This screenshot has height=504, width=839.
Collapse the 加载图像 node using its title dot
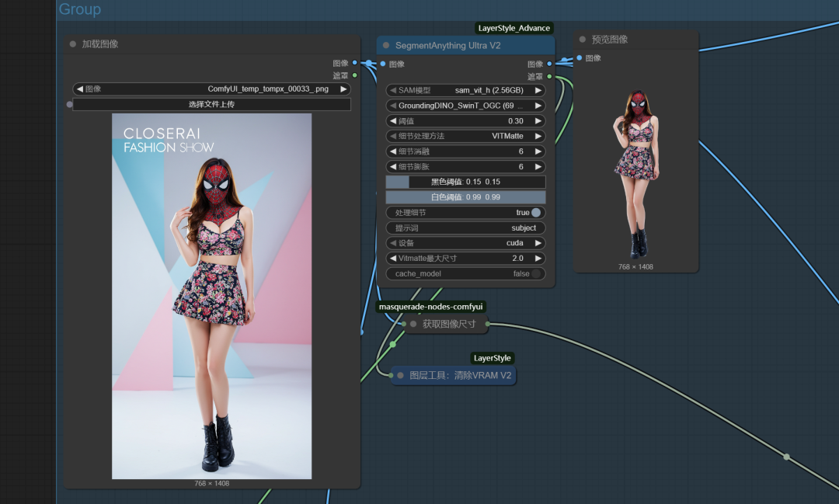point(73,43)
